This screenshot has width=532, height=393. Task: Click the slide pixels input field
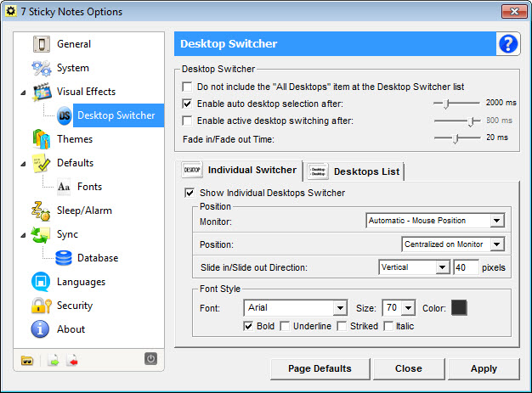(467, 267)
